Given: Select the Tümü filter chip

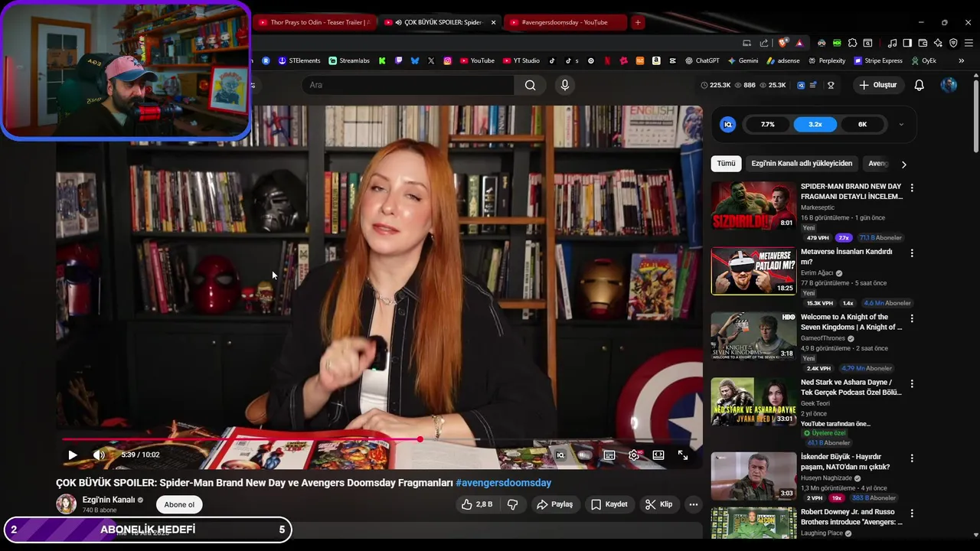Looking at the screenshot, I should tap(726, 164).
